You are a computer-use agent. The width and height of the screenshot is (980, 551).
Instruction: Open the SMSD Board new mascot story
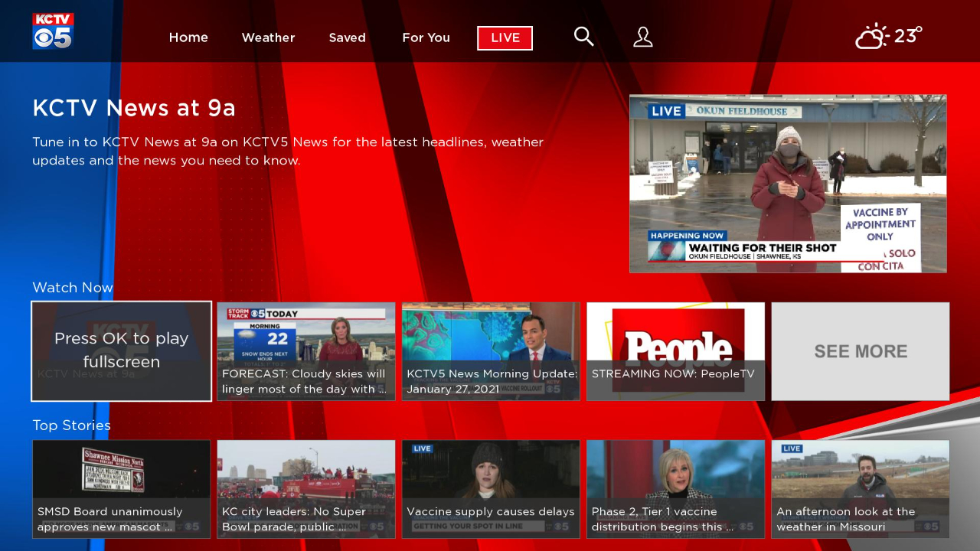(x=121, y=489)
